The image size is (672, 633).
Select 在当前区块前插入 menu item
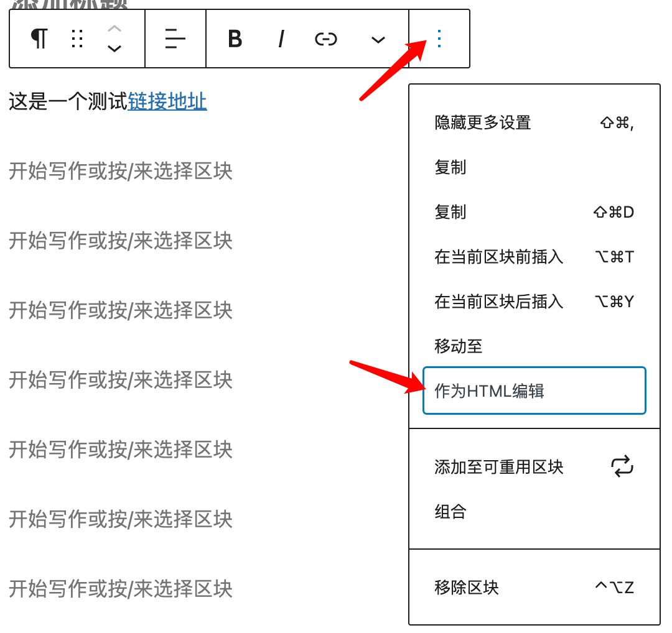click(534, 257)
